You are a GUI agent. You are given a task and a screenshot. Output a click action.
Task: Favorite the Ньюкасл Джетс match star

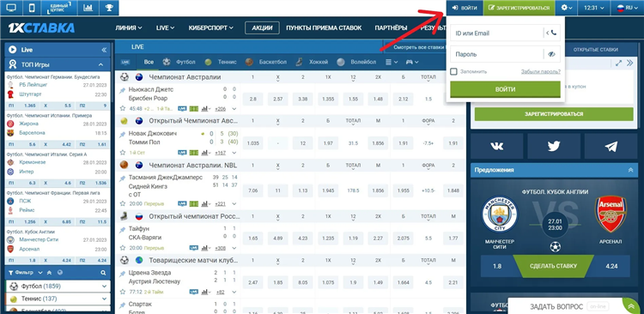[x=123, y=109]
